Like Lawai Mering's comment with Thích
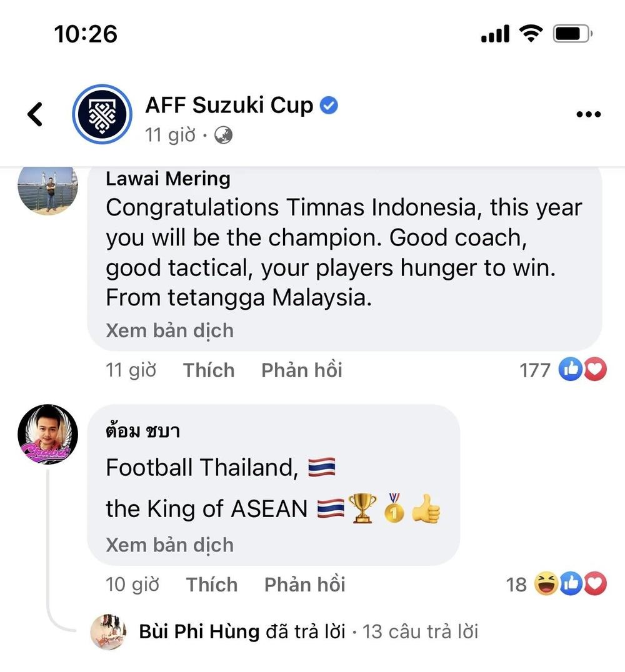Viewport: 625px width, 672px height. pos(209,370)
